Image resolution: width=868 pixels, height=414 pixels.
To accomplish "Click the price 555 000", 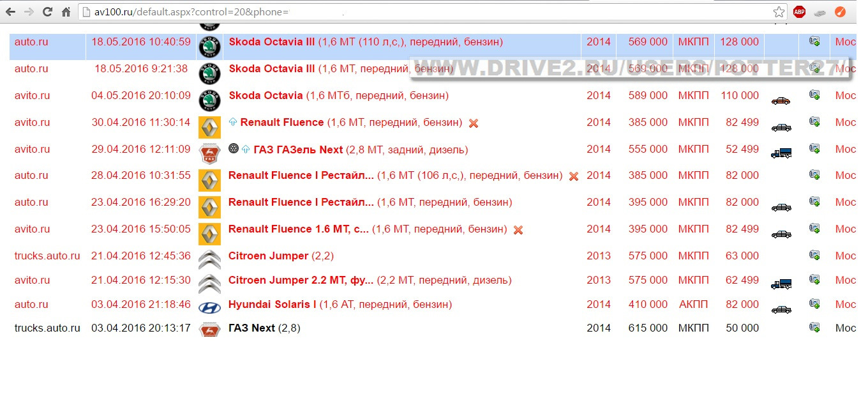I will pyautogui.click(x=648, y=149).
